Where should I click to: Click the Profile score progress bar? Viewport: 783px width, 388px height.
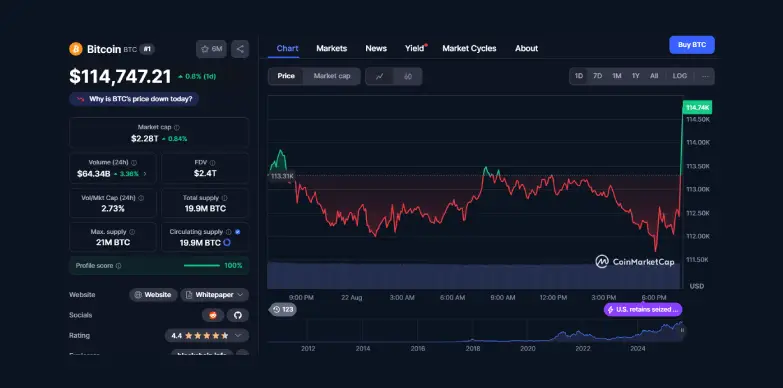pos(202,266)
